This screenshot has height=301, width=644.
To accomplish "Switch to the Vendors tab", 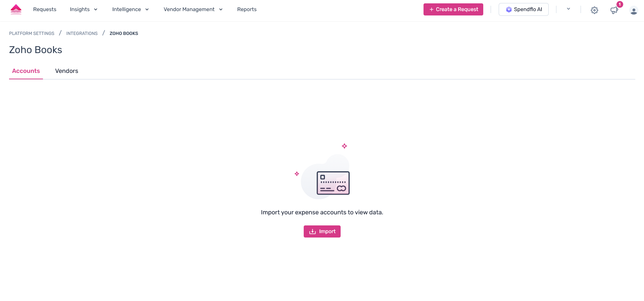I will pos(66,71).
